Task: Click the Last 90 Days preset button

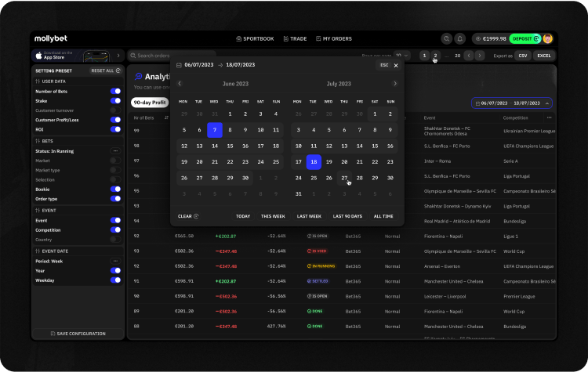Action: [x=347, y=216]
